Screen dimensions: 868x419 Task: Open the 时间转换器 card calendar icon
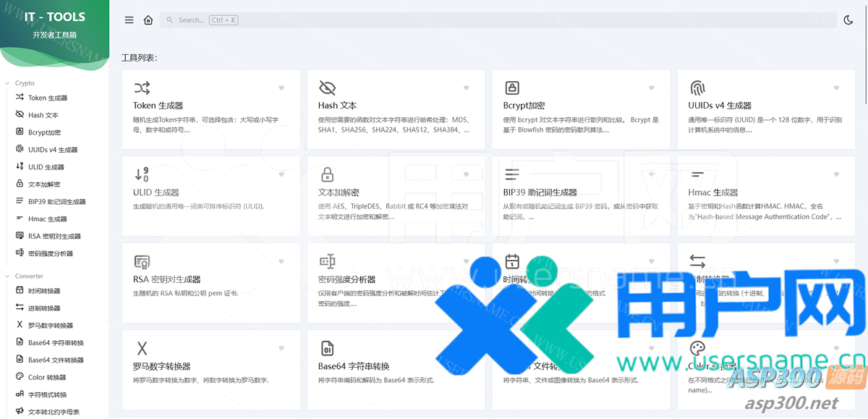(512, 261)
